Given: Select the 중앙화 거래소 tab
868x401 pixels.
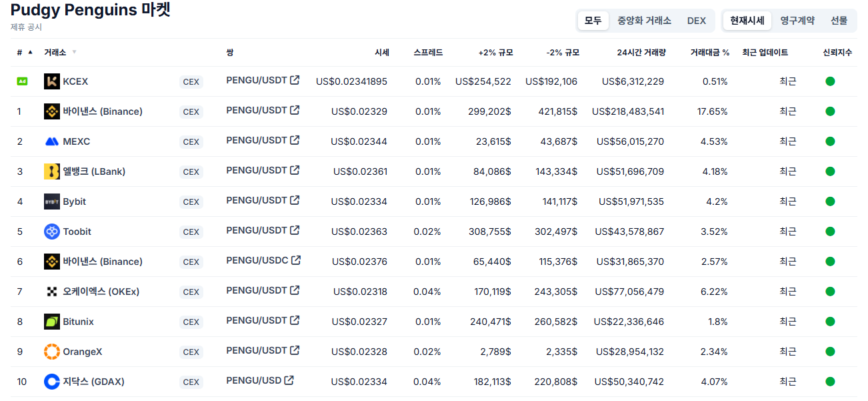Looking at the screenshot, I should click(x=644, y=21).
